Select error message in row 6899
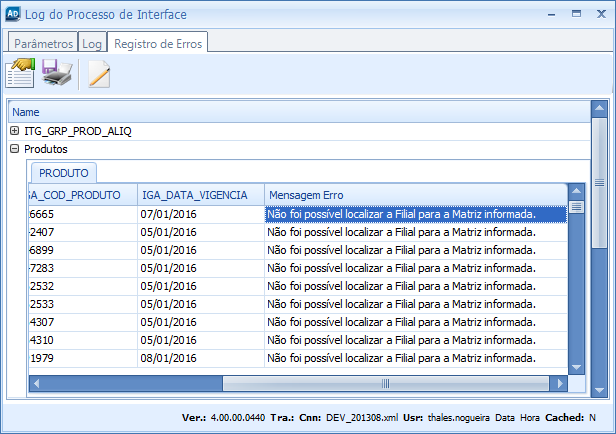The width and height of the screenshot is (616, 434). click(x=416, y=251)
